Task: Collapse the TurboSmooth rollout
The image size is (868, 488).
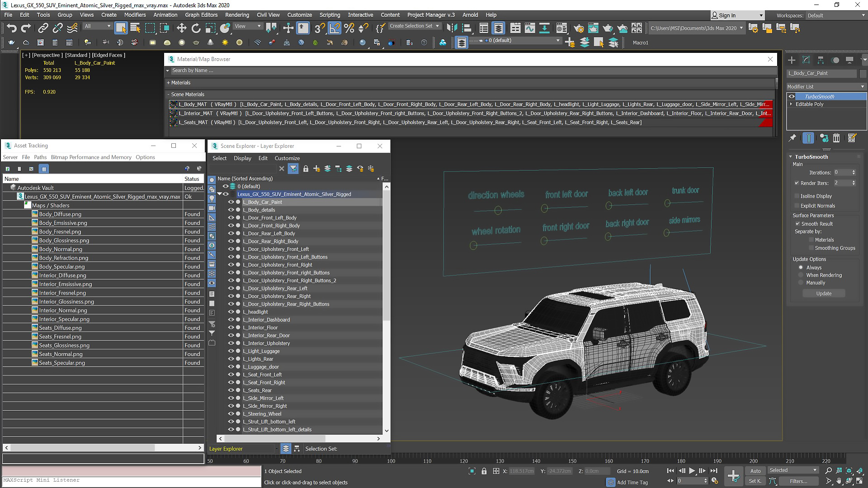Action: [x=791, y=157]
